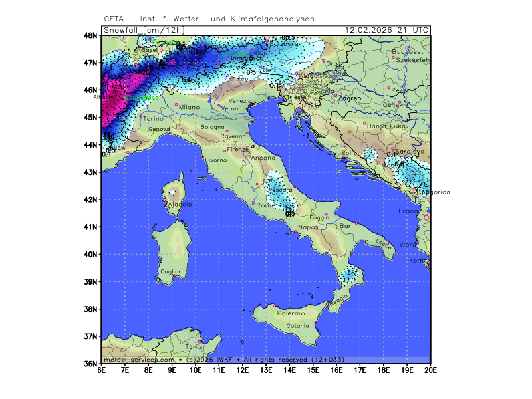
Task: Click the Palermo city label
Action: click(290, 313)
